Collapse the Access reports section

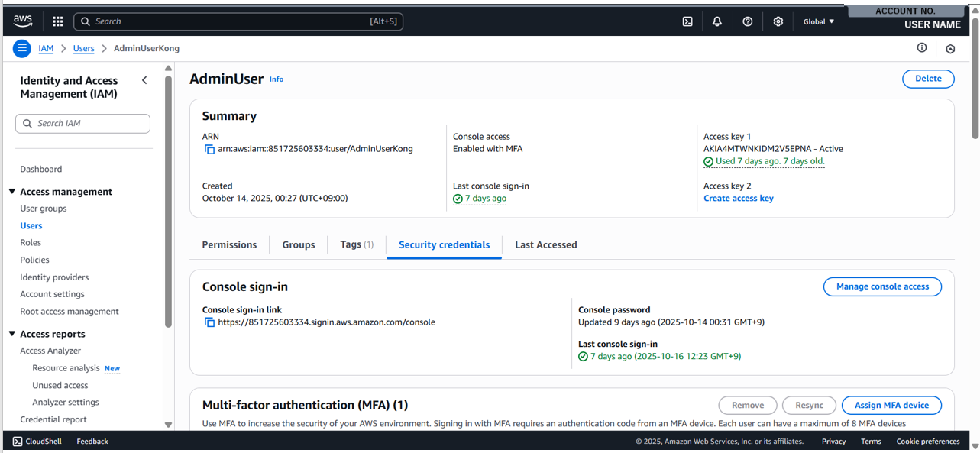tap(12, 334)
